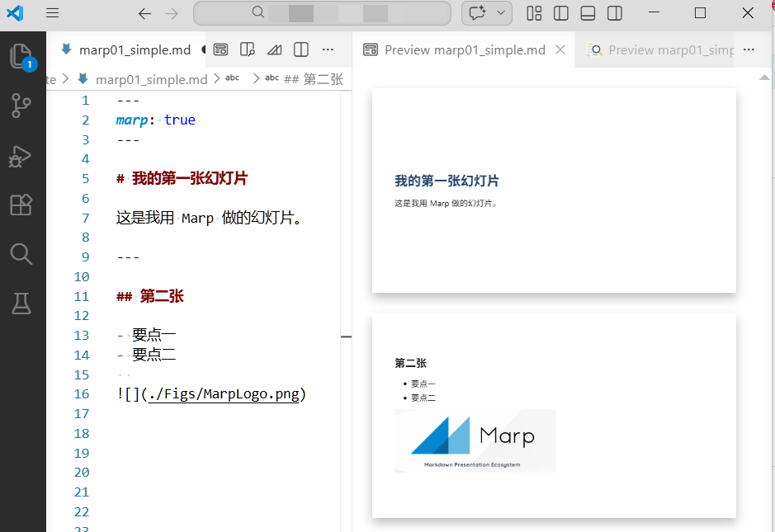Click the Marp logo image in preview
This screenshot has width=775, height=532.
pos(475,440)
